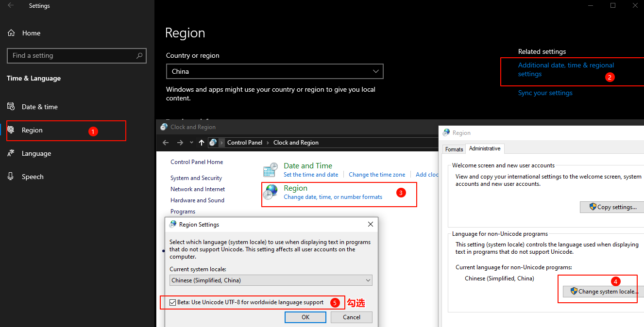This screenshot has height=327, width=644.
Task: Click the Region Settings dialog title icon
Action: click(173, 225)
